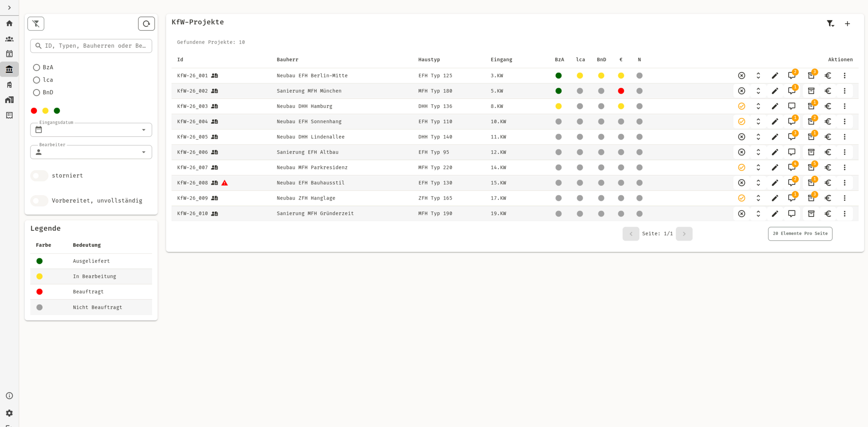This screenshot has height=427, width=868.
Task: Filter by the red status dot
Action: (x=34, y=111)
